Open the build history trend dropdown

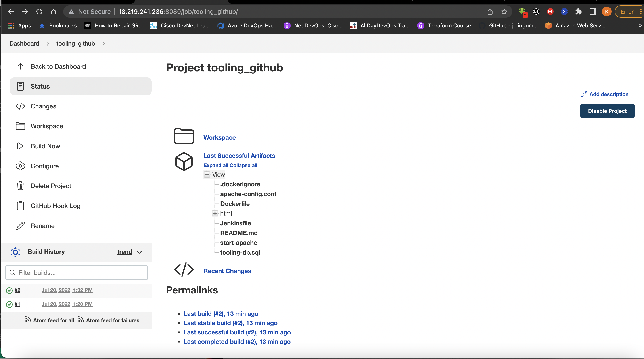(x=129, y=252)
